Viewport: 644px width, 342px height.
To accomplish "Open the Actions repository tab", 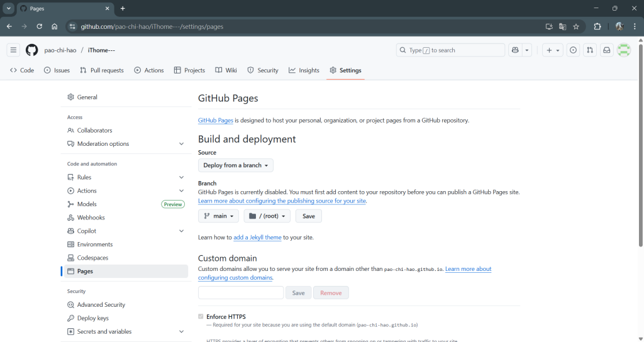I will pos(149,70).
